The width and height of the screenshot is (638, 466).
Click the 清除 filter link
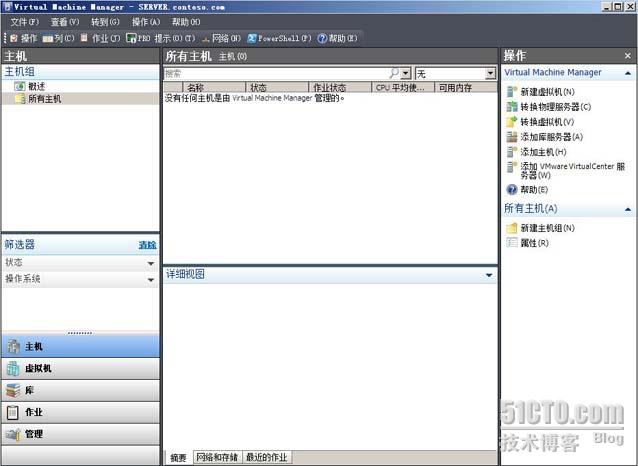coord(147,245)
